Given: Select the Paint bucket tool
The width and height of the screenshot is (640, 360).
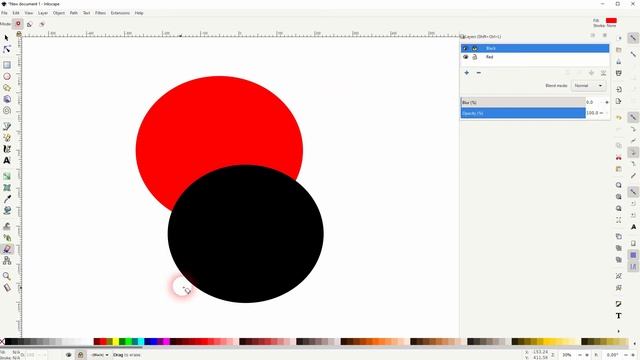Looking at the screenshot, I should (x=7, y=210).
